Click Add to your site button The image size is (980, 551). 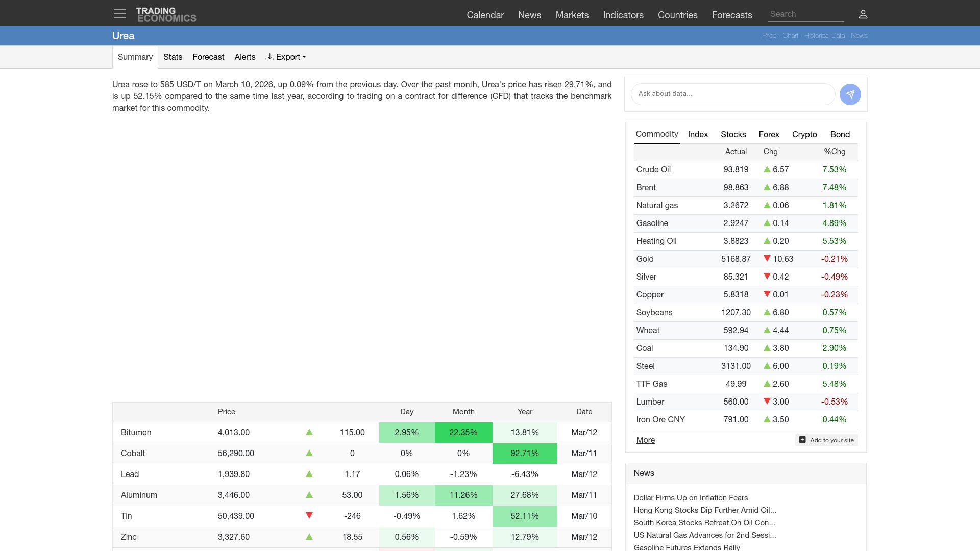[x=826, y=440]
